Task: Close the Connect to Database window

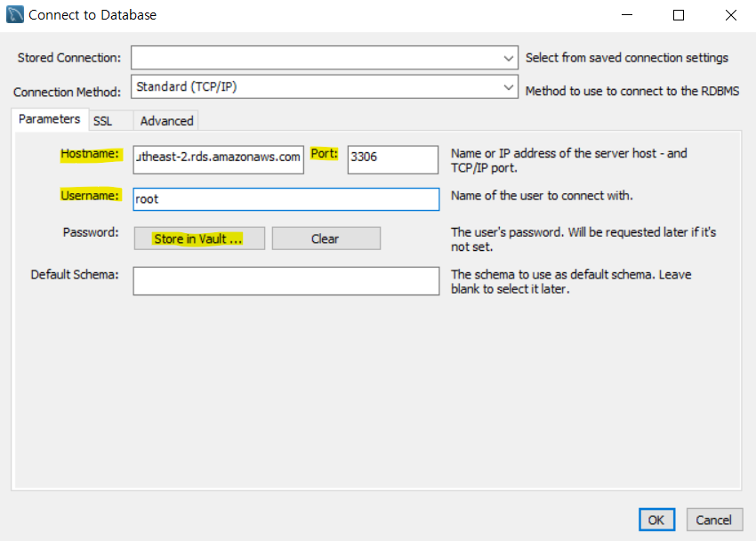Action: (731, 15)
